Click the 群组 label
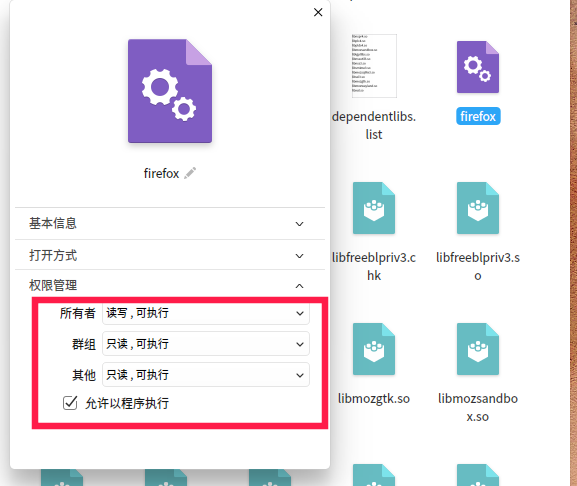Screen dimensions: 577x486 point(84,344)
